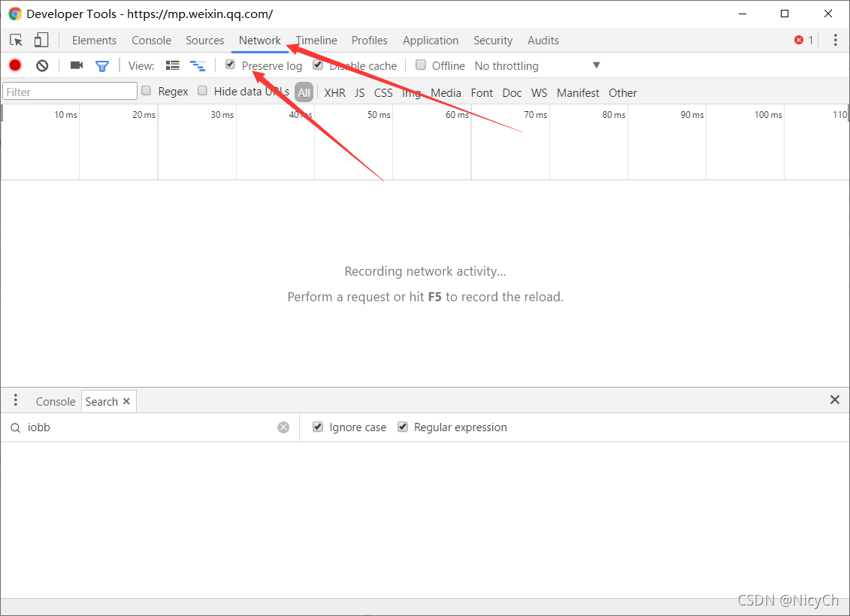This screenshot has height=616, width=850.
Task: Filter requests by XHR
Action: pos(335,92)
